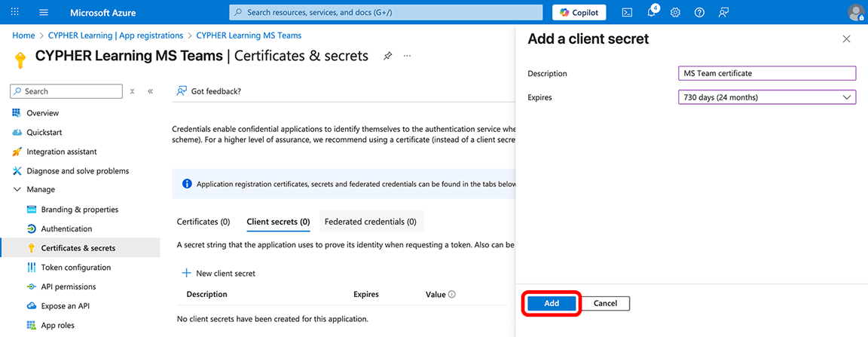Screen dimensions: 868x337
Task: Click the Authentication icon in sidebar
Action: pos(31,229)
